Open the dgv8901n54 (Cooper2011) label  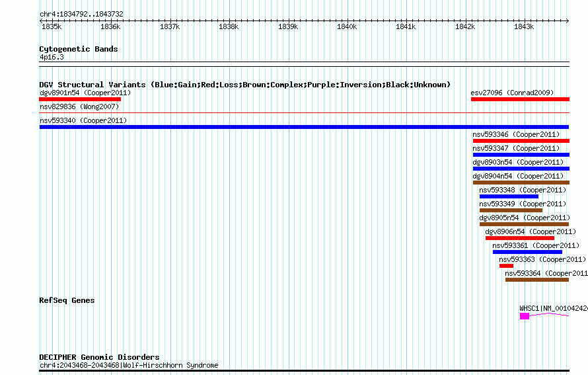pos(85,93)
